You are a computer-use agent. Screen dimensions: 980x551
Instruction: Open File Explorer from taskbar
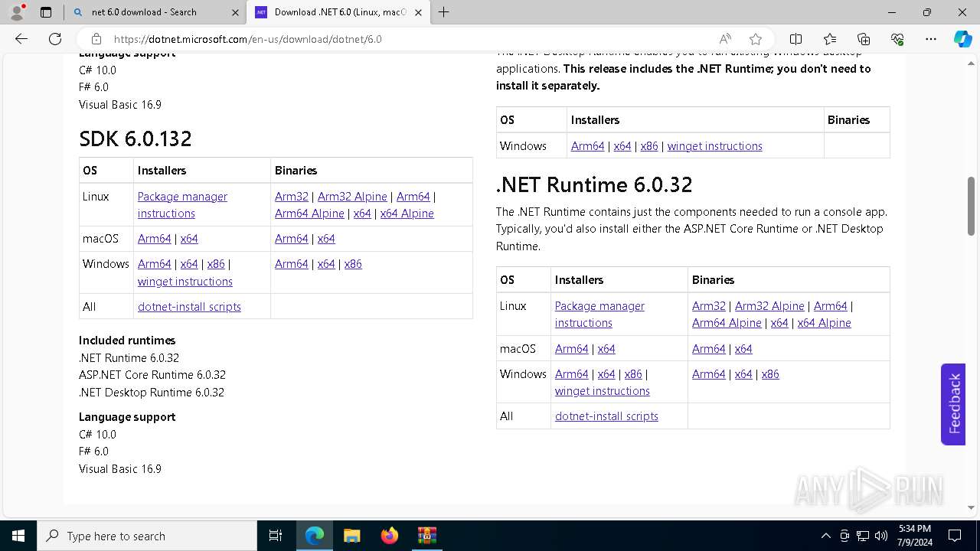351,536
